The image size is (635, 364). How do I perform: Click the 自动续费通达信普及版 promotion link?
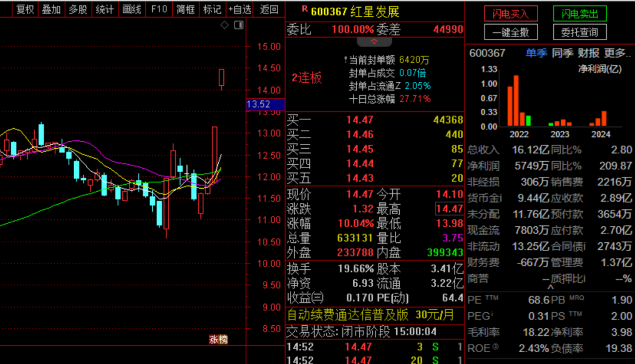pyautogui.click(x=370, y=315)
